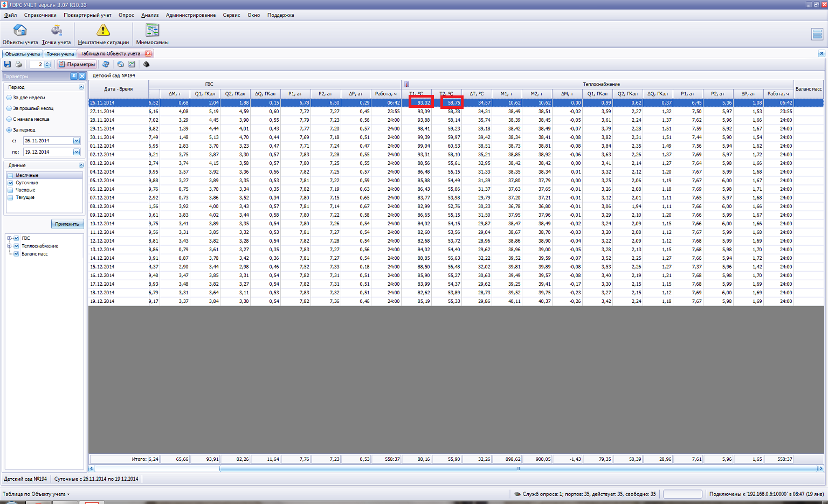Open the Файл menu
This screenshot has width=828, height=504.
[10, 15]
